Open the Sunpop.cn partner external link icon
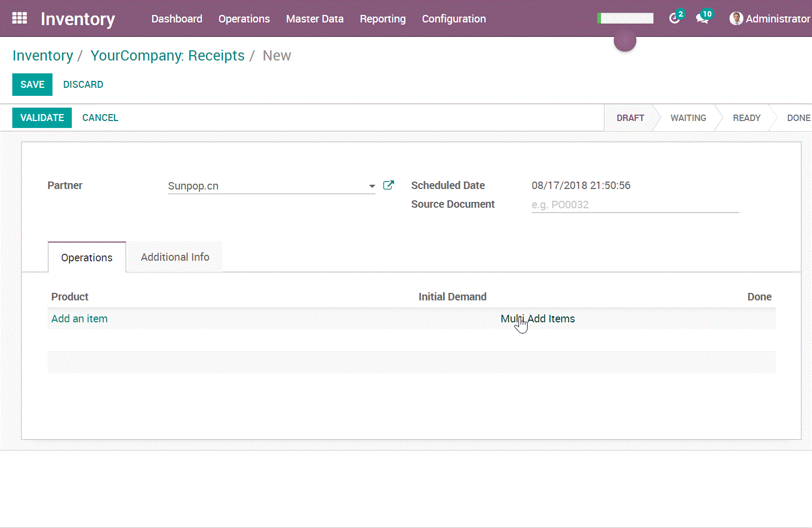 click(389, 185)
